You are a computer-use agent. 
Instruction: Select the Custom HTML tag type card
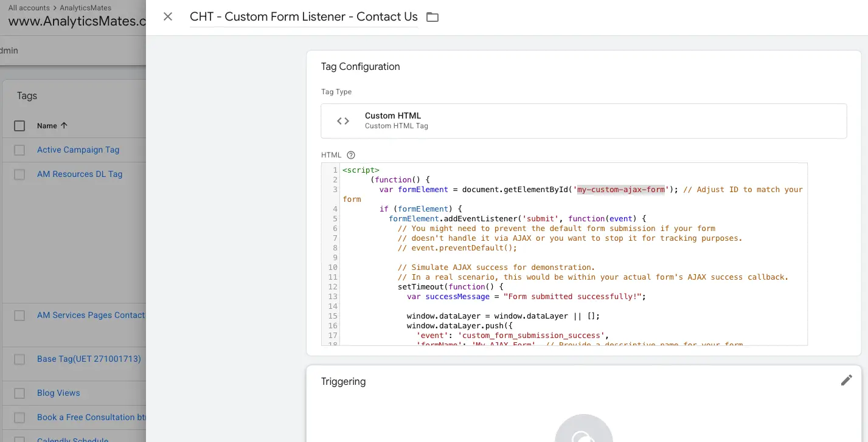(x=584, y=121)
